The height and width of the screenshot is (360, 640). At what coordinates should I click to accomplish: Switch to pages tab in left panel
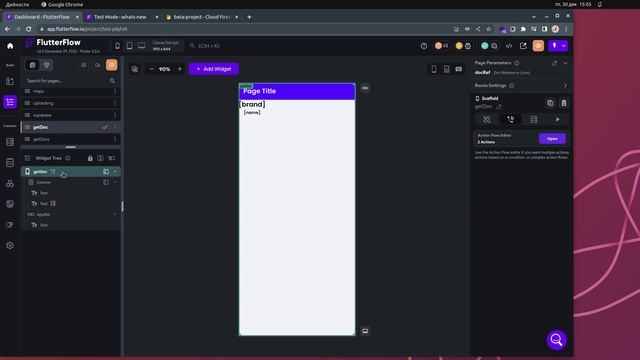point(33,65)
